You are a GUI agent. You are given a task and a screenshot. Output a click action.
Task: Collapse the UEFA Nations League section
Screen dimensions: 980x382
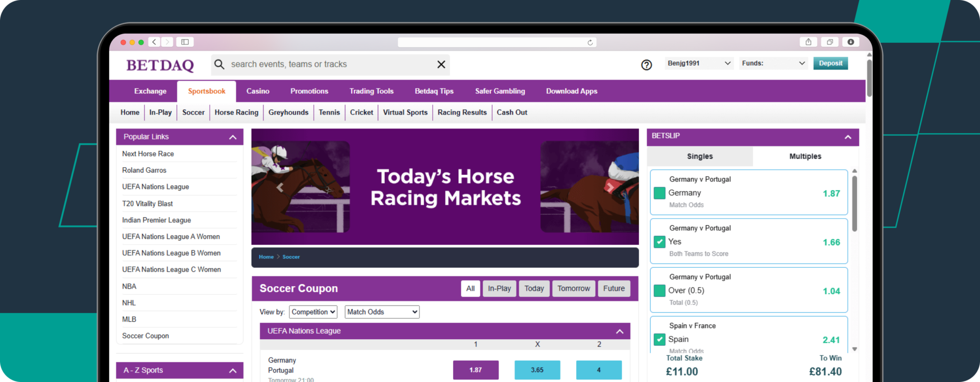[620, 332]
